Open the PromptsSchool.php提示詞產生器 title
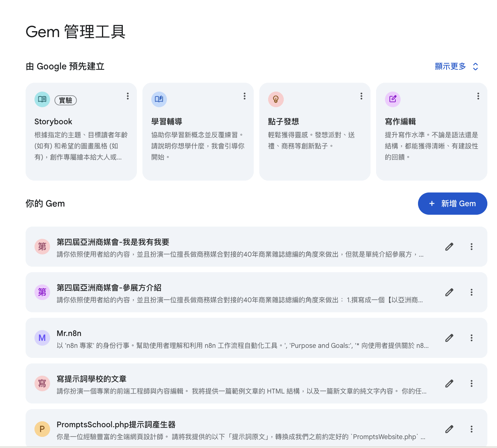 (x=116, y=425)
